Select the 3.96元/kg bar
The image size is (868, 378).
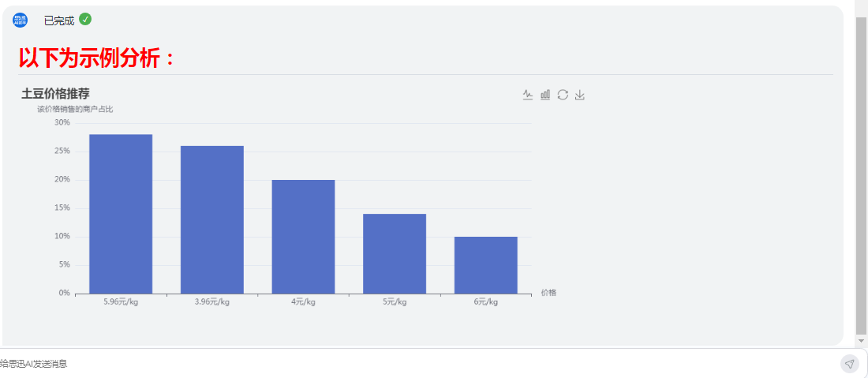pyautogui.click(x=212, y=219)
